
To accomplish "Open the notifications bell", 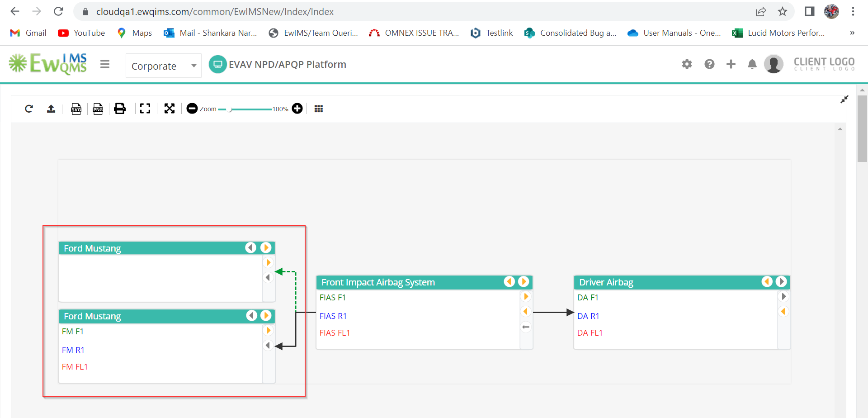I will coord(752,64).
